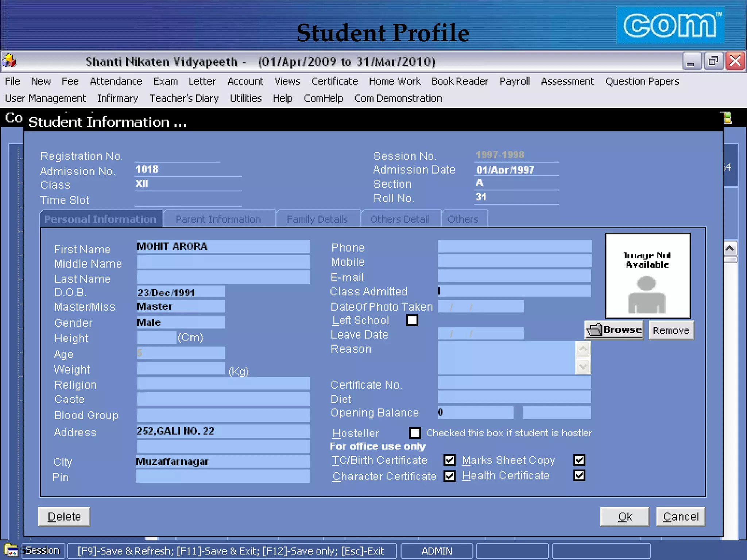
Task: Click the Blood Group input field
Action: [x=223, y=415]
